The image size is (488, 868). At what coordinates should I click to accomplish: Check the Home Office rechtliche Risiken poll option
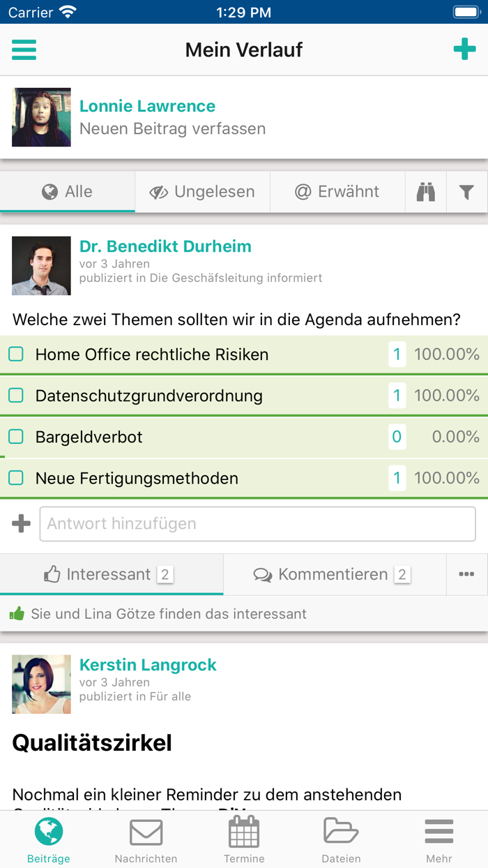click(17, 354)
